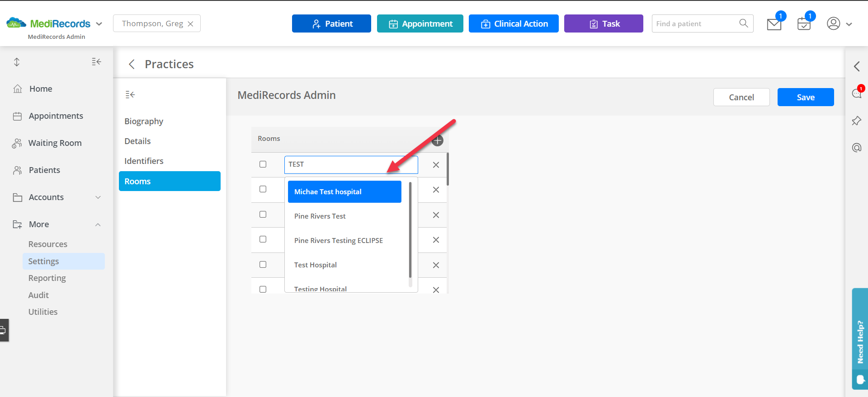The width and height of the screenshot is (868, 397).
Task: Go back from the Practices page
Action: pos(132,64)
